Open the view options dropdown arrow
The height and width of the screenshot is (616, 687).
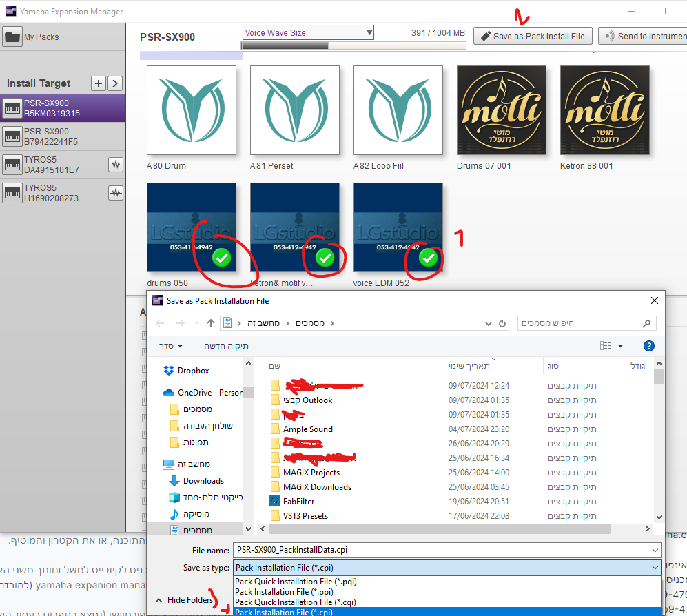(x=620, y=346)
